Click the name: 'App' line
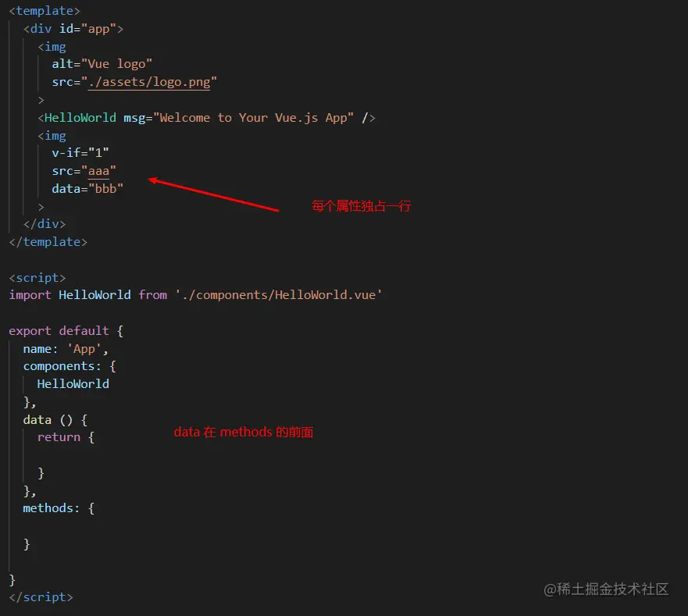Screen dimensions: 688x616 point(66,349)
